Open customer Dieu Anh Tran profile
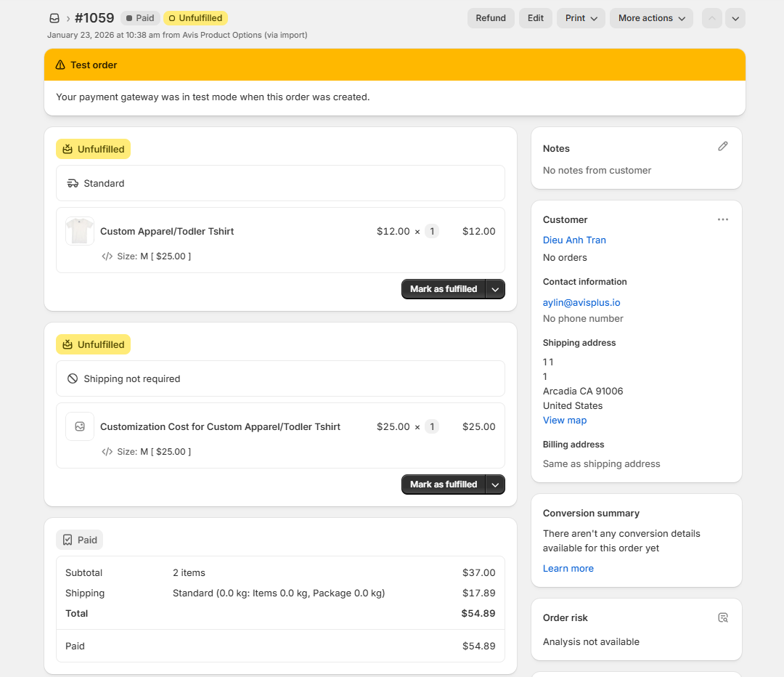 click(574, 240)
